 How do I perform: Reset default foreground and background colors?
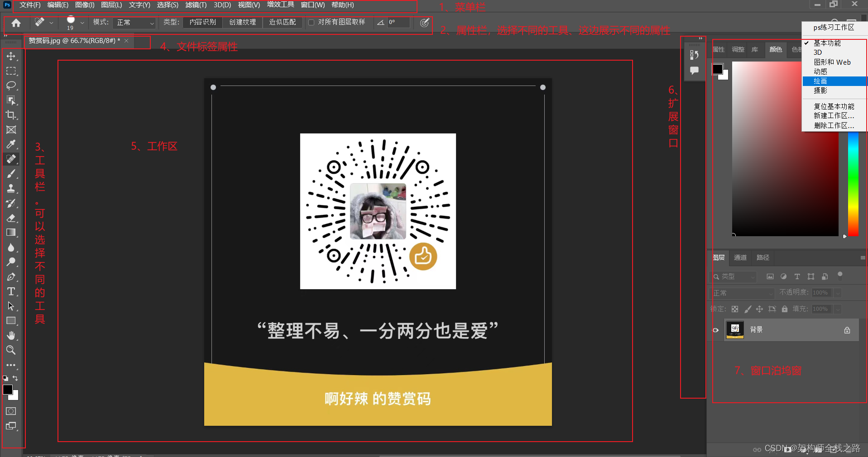(x=5, y=378)
